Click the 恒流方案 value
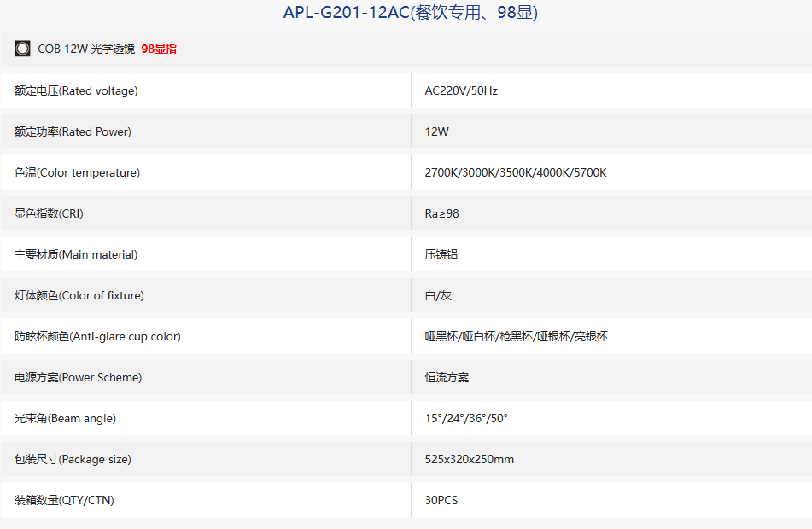This screenshot has height=529, width=812. (x=447, y=377)
